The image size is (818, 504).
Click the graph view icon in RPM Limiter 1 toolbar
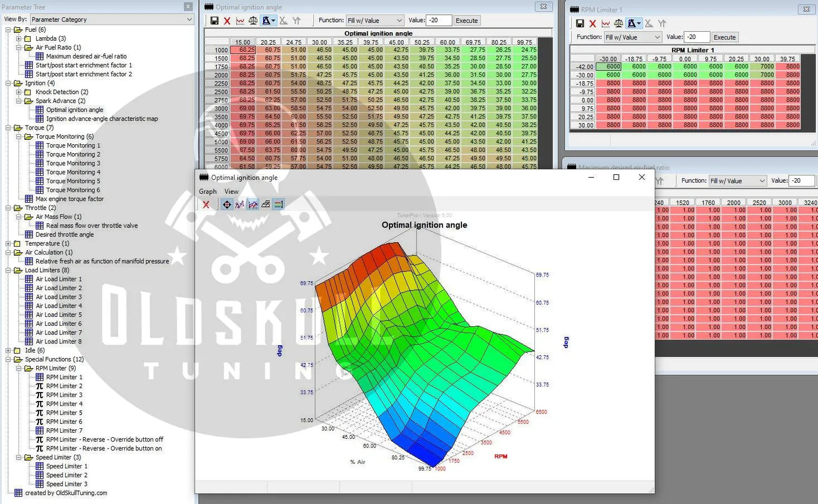click(x=606, y=24)
